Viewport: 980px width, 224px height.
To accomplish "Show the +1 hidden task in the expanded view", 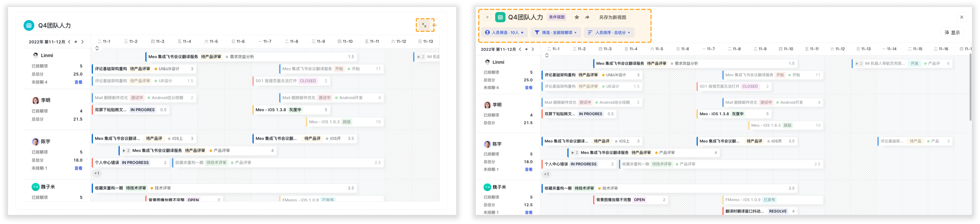I will (x=546, y=175).
